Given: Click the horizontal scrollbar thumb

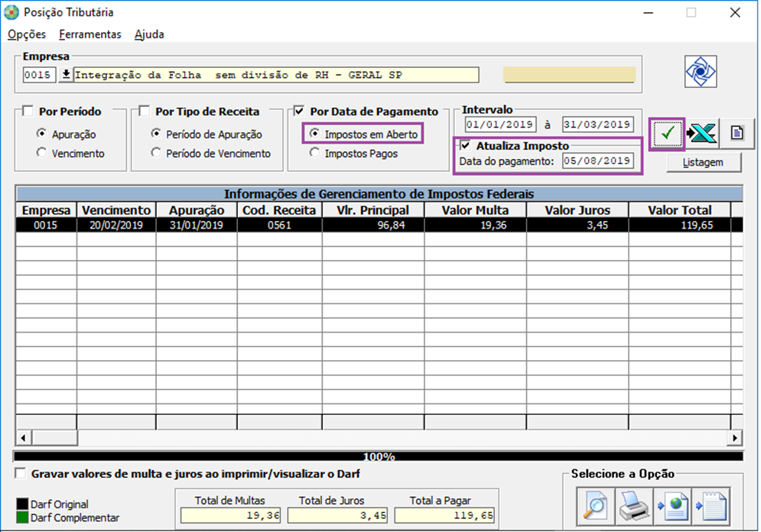Looking at the screenshot, I should (54, 438).
